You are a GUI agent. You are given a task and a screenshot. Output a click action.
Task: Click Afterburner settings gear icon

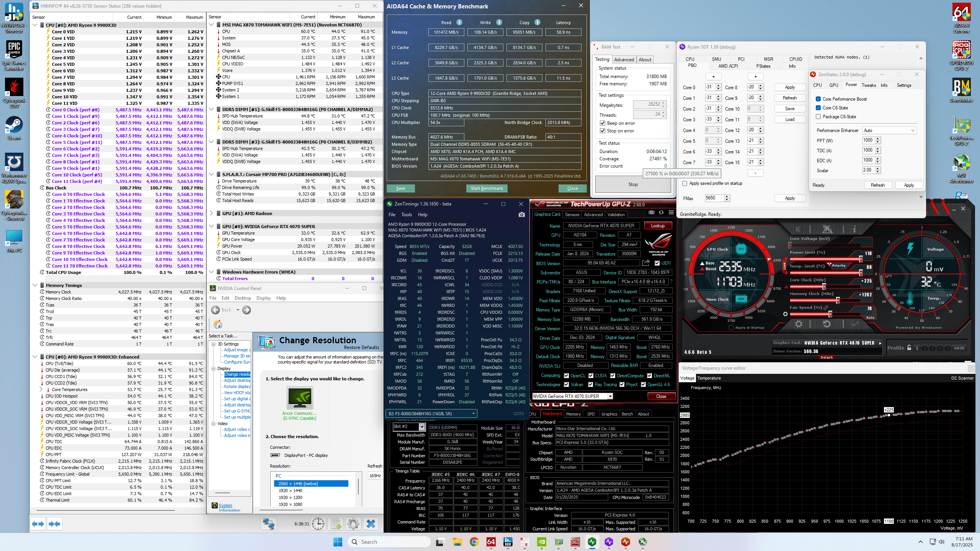pyautogui.click(x=799, y=324)
